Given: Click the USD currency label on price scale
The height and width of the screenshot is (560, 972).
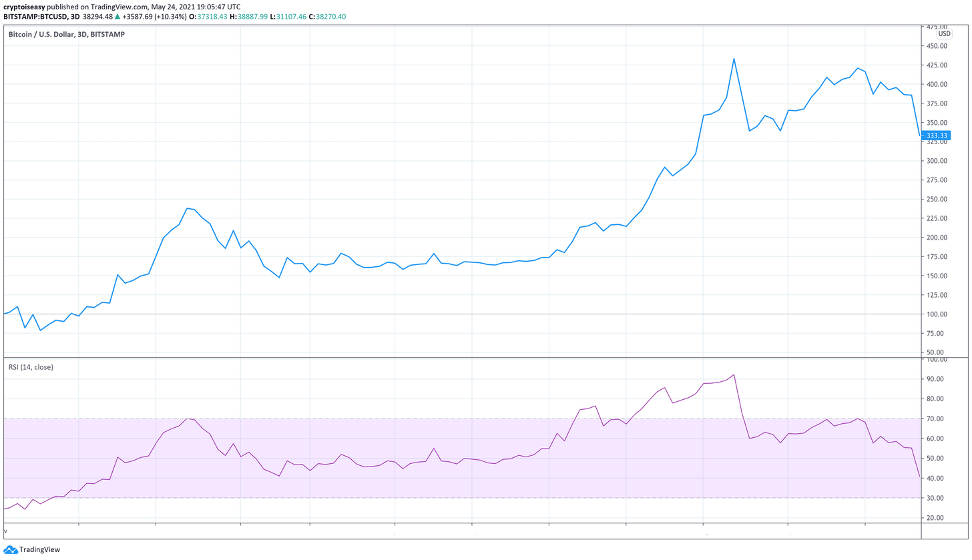Looking at the screenshot, I should (944, 34).
